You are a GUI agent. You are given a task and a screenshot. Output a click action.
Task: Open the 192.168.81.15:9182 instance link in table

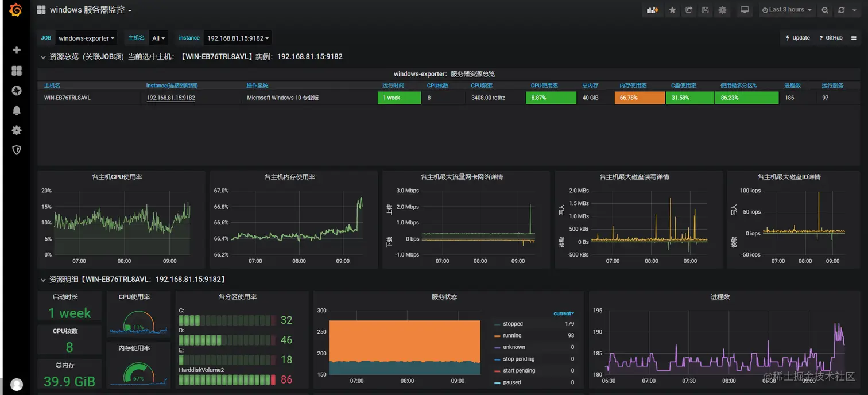[x=171, y=98]
